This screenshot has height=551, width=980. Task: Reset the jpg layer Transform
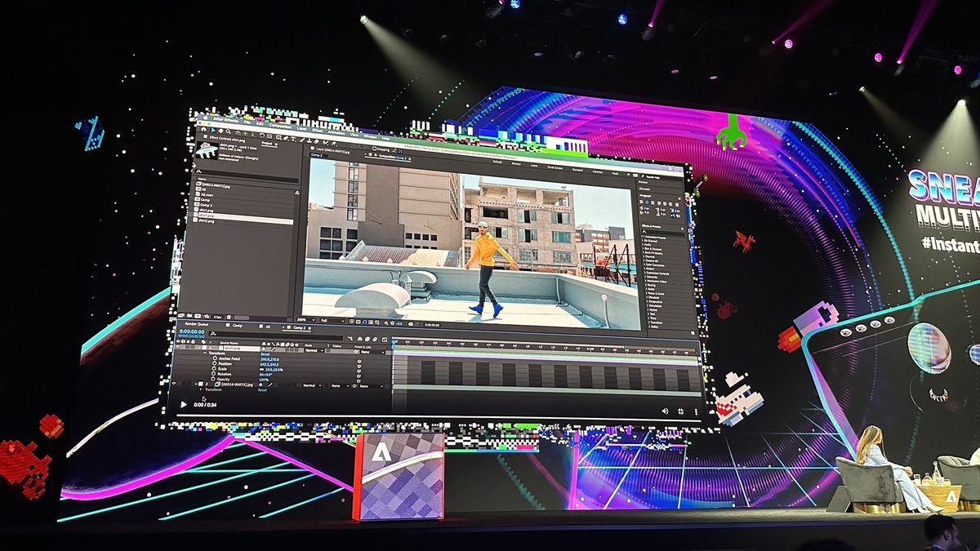click(x=262, y=390)
